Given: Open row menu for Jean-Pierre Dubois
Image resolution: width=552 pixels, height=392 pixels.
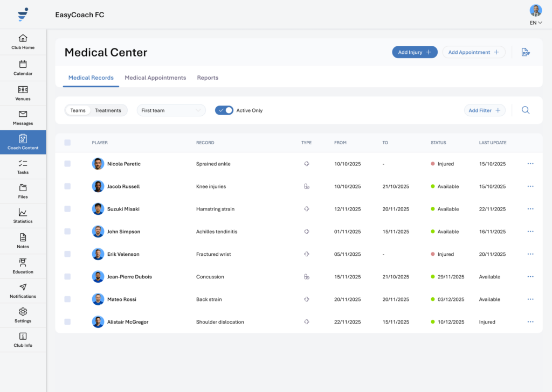Looking at the screenshot, I should pos(530,277).
